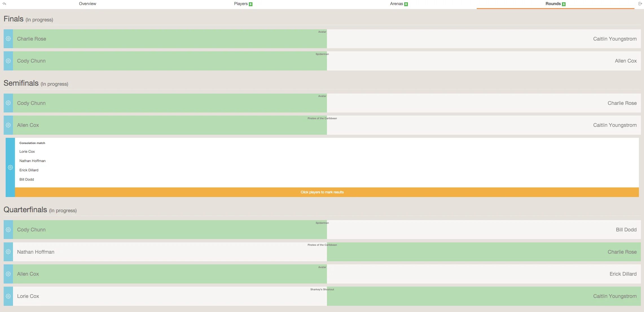
Task: Open gear for Cody Chunn vs Bill Dodd
Action: pos(8,230)
